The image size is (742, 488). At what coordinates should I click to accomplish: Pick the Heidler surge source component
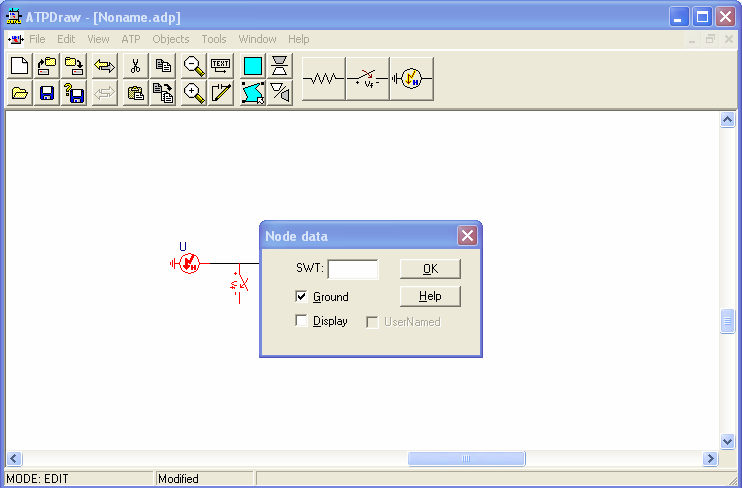[412, 79]
